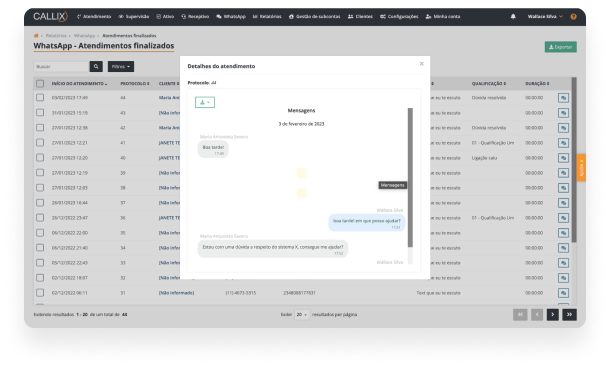Check the row dated 31/01/2023 15:19
Image resolution: width=610 pixels, height=368 pixels.
pos(40,113)
